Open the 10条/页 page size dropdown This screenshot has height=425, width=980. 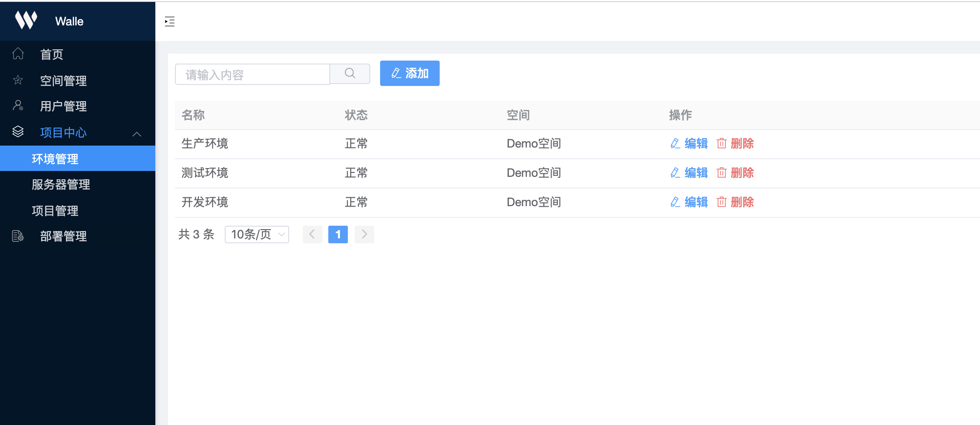(257, 234)
